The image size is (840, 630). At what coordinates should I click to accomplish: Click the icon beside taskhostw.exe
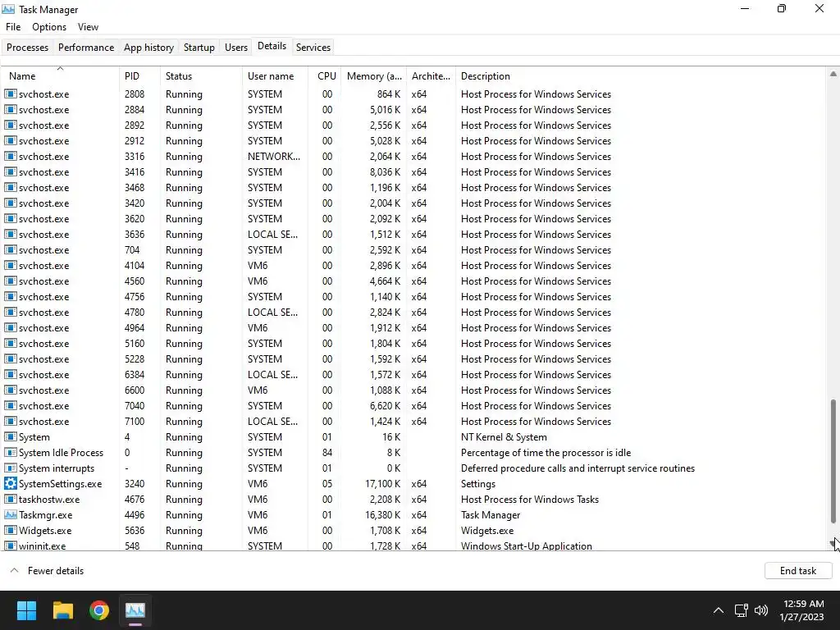point(10,500)
